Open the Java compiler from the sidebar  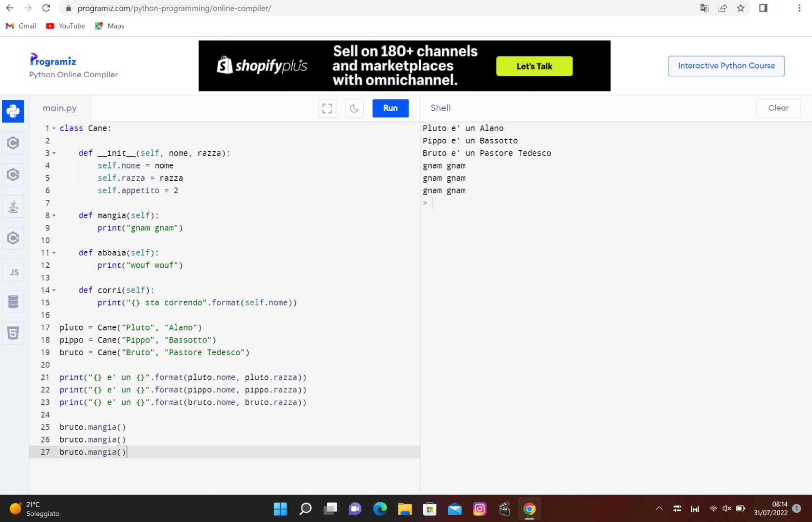(x=13, y=206)
